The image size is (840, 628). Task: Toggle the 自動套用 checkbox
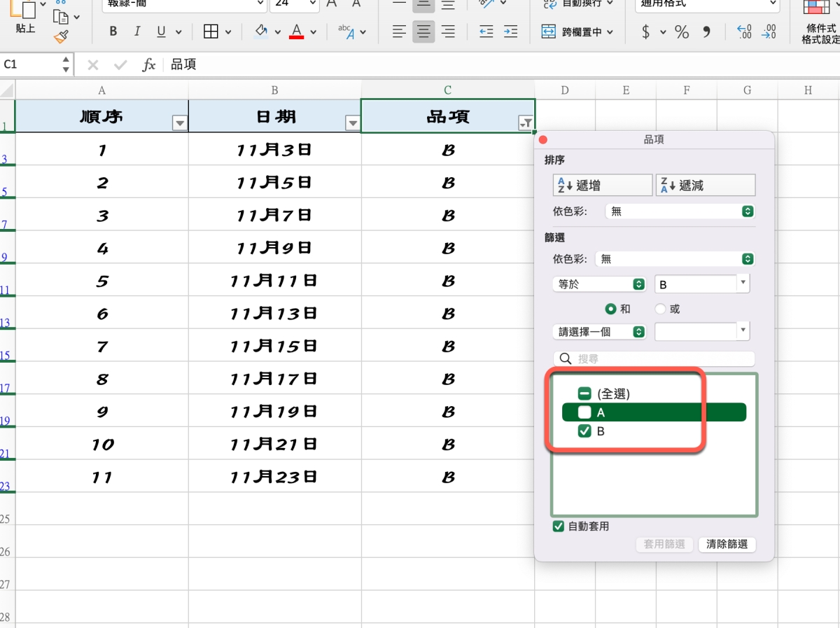[x=559, y=526]
